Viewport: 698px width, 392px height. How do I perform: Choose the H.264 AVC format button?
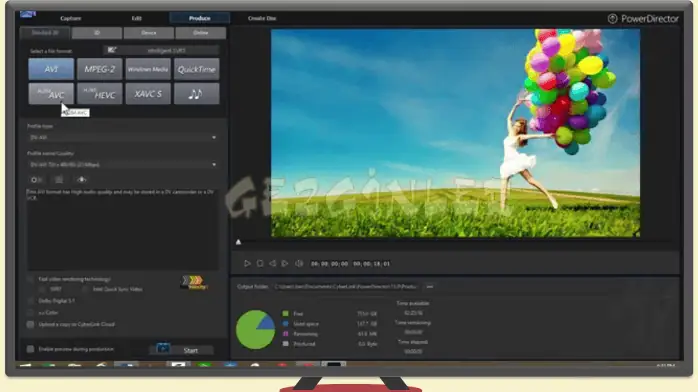coord(51,94)
